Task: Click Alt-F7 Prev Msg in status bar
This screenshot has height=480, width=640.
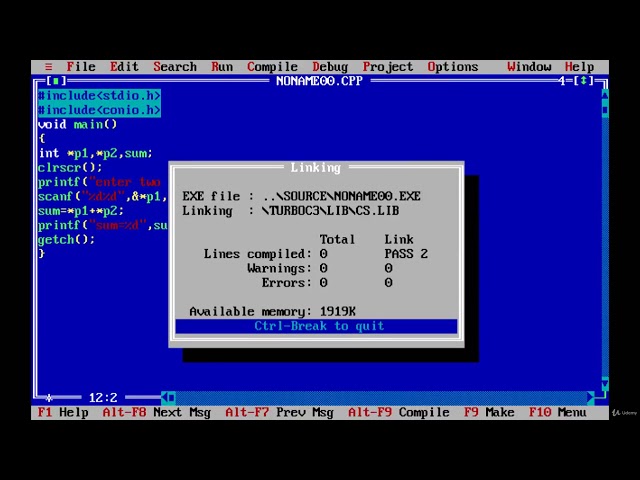Action: click(280, 412)
